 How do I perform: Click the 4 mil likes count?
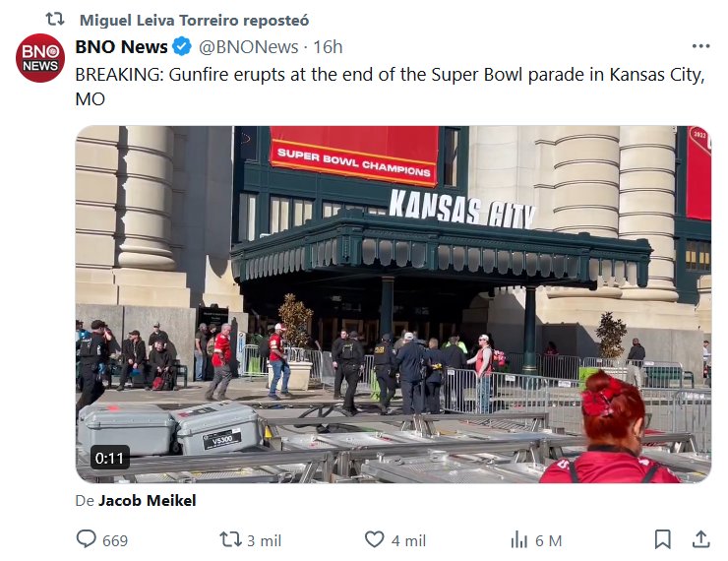coord(408,540)
